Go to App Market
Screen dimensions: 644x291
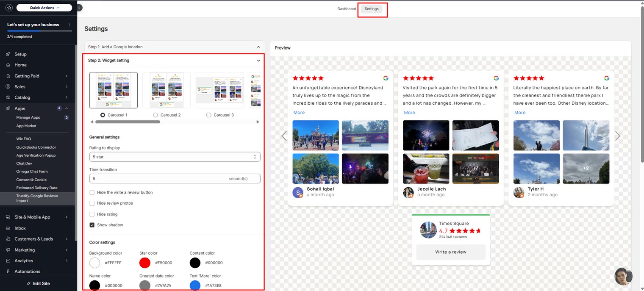coord(26,126)
